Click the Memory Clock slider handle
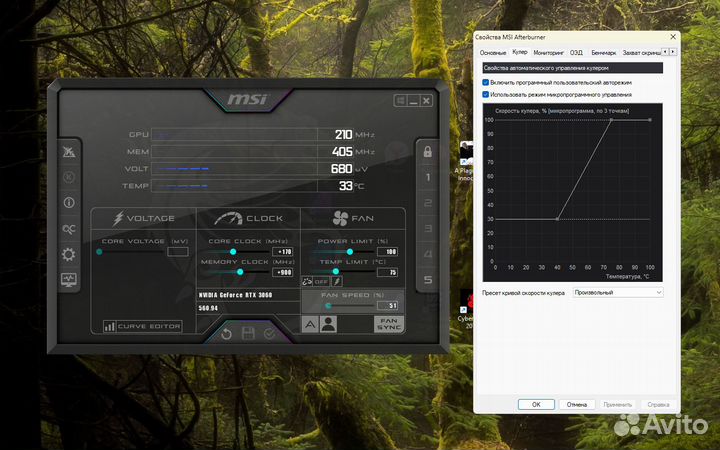The image size is (720, 450). tap(240, 272)
